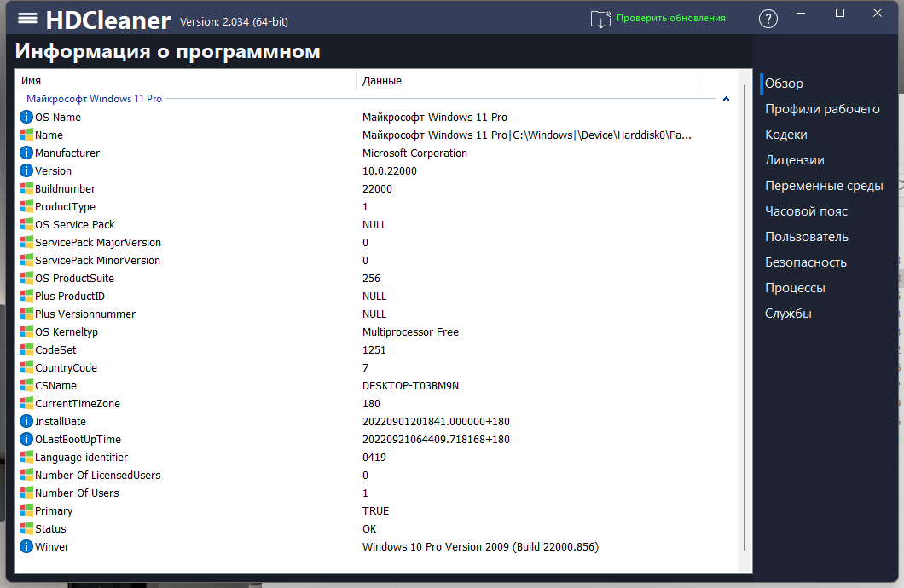Click the 1251 CodeSet value
This screenshot has height=588, width=904.
(x=374, y=349)
